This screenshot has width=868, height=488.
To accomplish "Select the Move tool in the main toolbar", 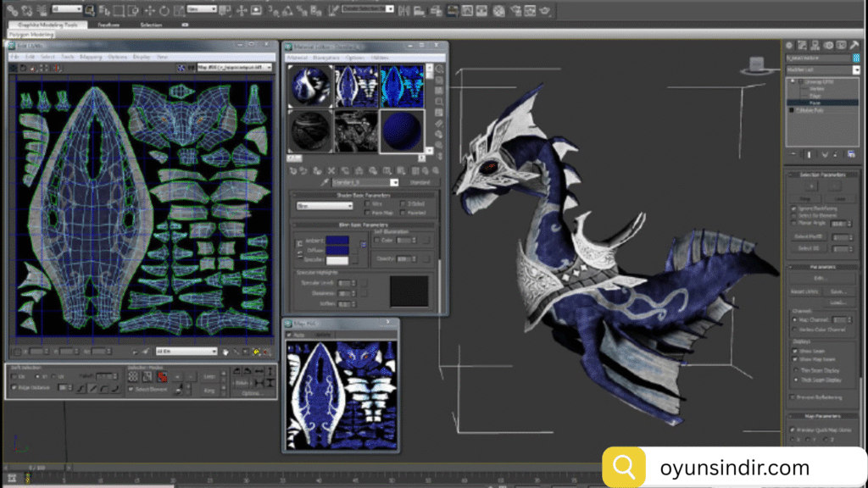I will tap(151, 10).
